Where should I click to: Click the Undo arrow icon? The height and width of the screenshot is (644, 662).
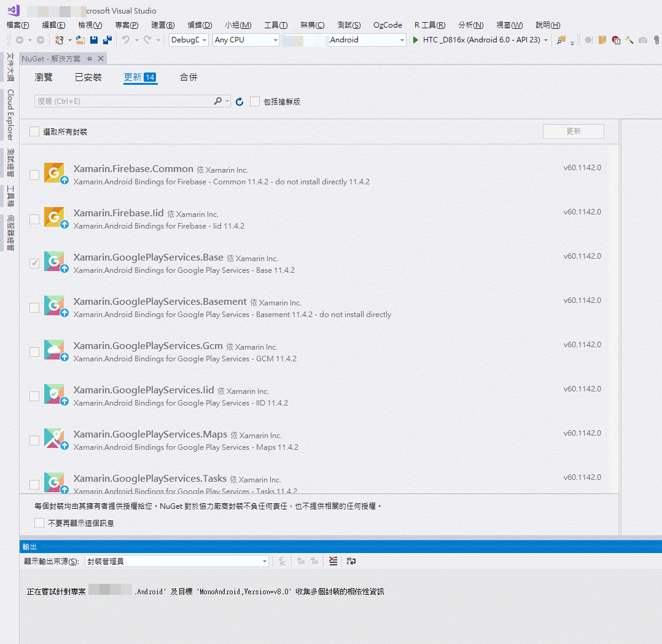click(x=126, y=40)
